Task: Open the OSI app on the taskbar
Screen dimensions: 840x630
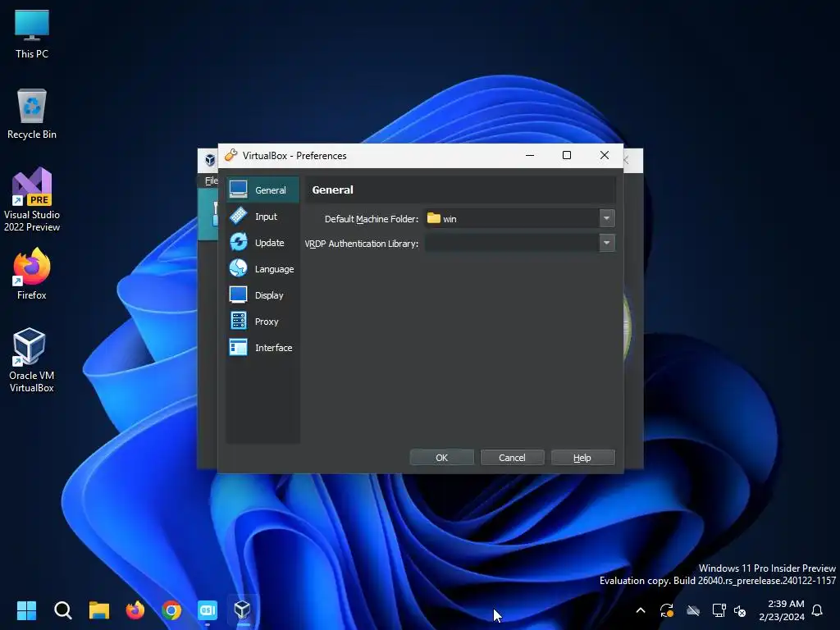Action: click(x=208, y=609)
